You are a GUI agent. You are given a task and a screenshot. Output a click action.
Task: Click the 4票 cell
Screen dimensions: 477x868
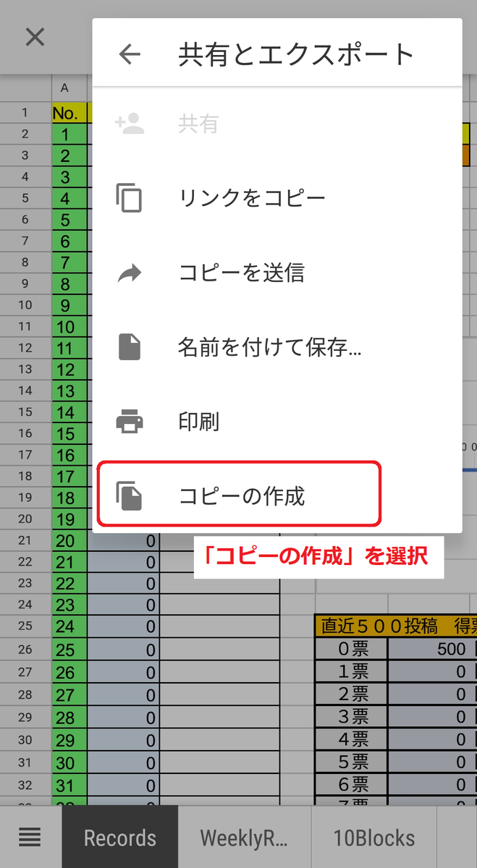(x=352, y=740)
